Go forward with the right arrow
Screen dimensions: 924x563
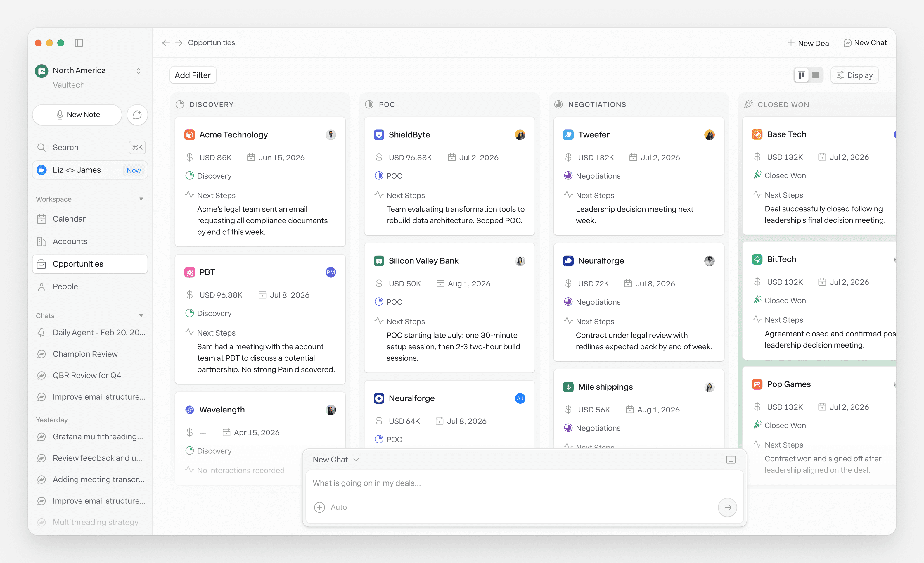coord(179,43)
